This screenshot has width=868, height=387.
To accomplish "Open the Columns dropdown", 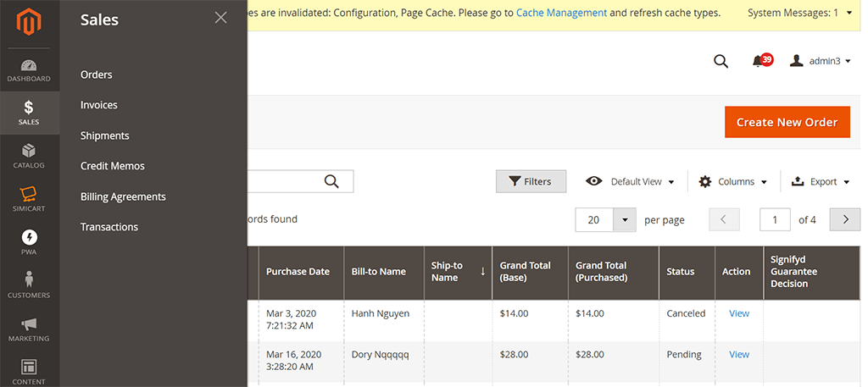I will tap(733, 181).
